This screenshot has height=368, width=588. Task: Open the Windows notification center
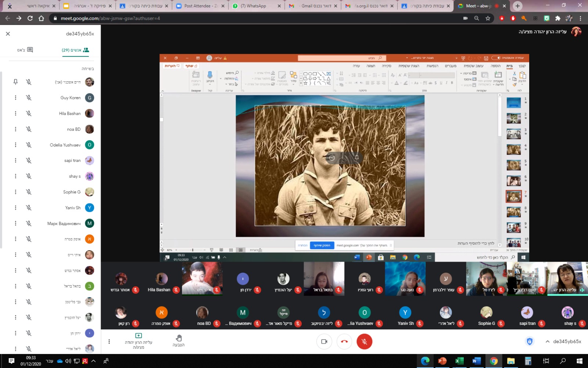tap(11, 361)
